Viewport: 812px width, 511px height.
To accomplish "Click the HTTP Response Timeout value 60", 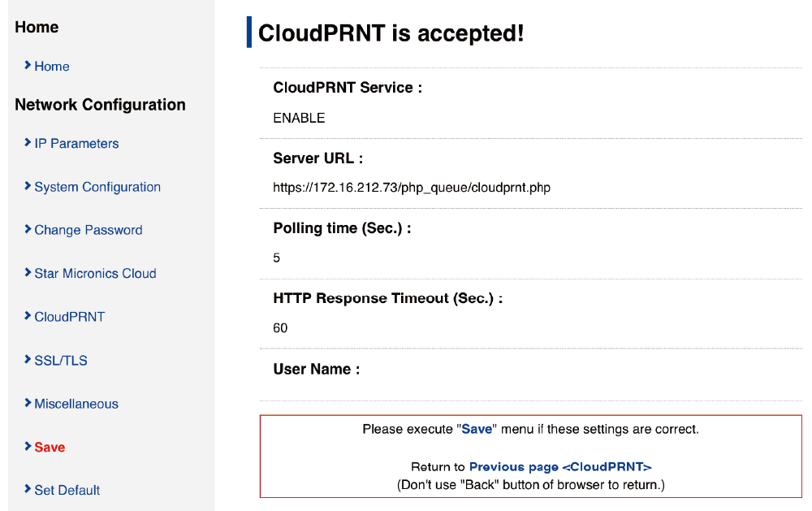I will point(280,328).
